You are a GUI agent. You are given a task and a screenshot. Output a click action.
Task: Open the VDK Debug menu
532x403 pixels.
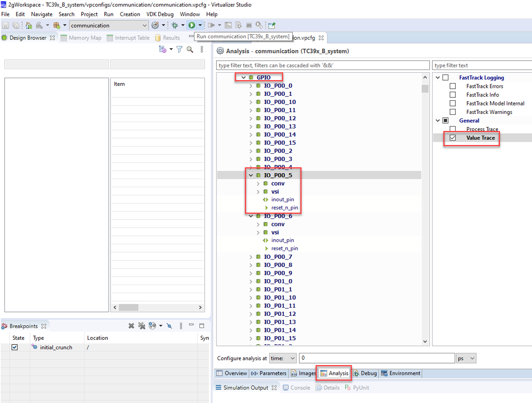pos(160,14)
